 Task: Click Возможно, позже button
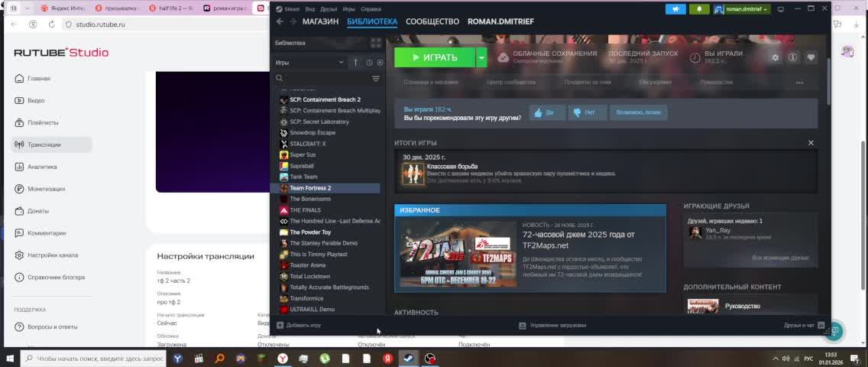pos(638,113)
